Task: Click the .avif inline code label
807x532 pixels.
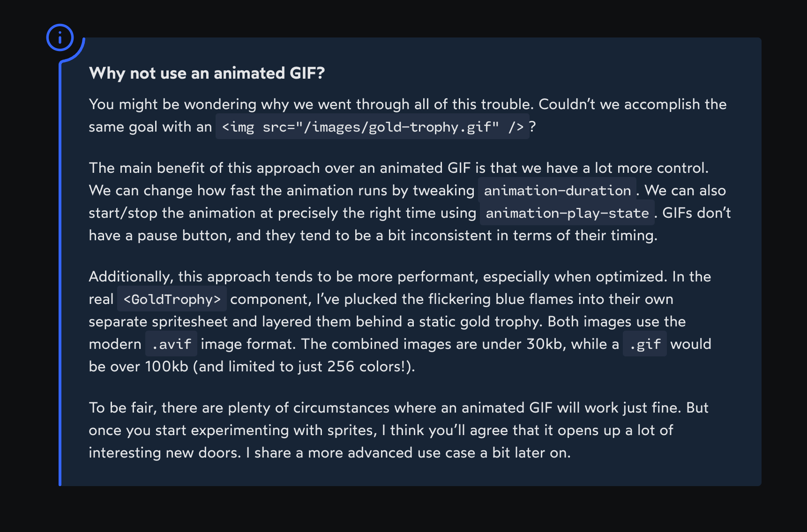Action: (171, 344)
